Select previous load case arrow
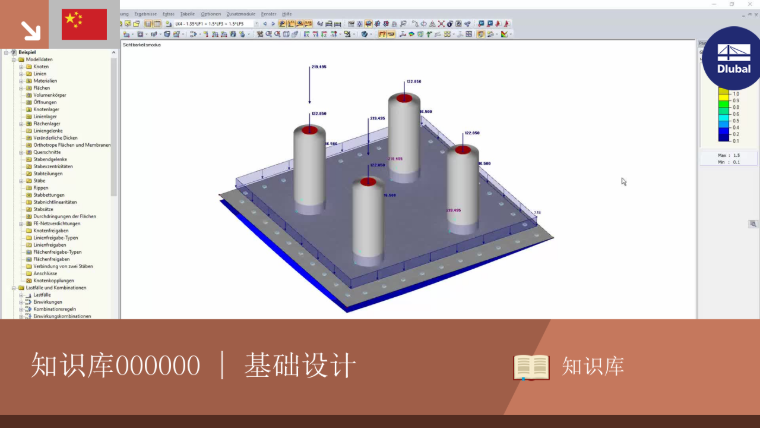The height and width of the screenshot is (428, 760). 265,23
